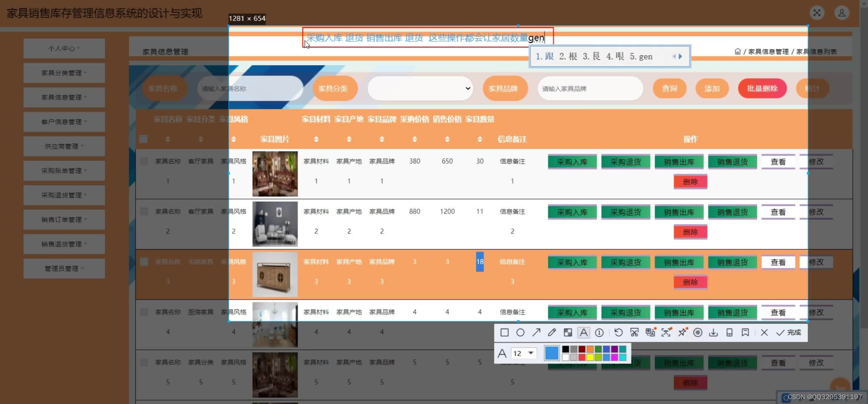Choose IME candidate 1 跟
This screenshot has width=868, height=404.
pos(545,56)
